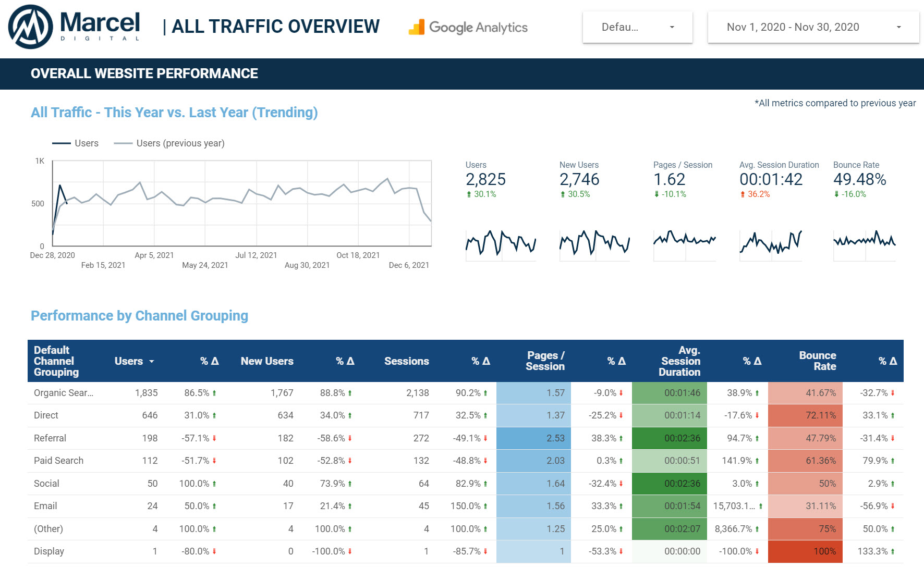Click the Google Analytics logo
This screenshot has width=924, height=567.
(468, 27)
